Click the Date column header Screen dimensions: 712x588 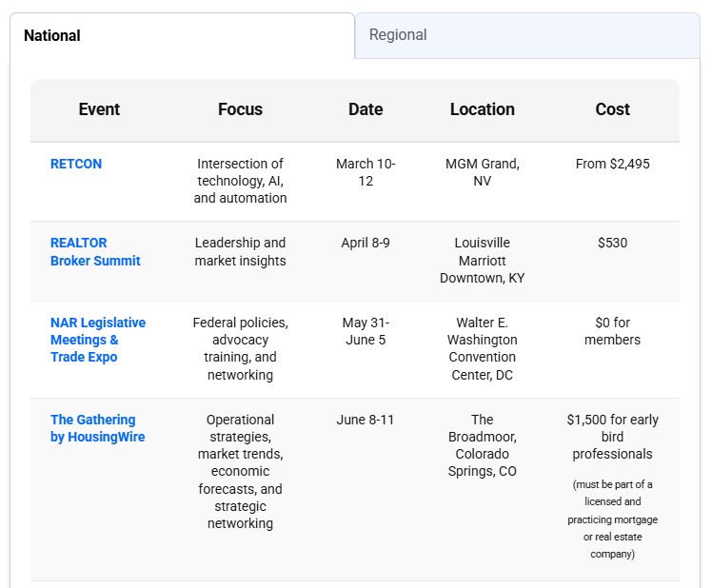366,109
